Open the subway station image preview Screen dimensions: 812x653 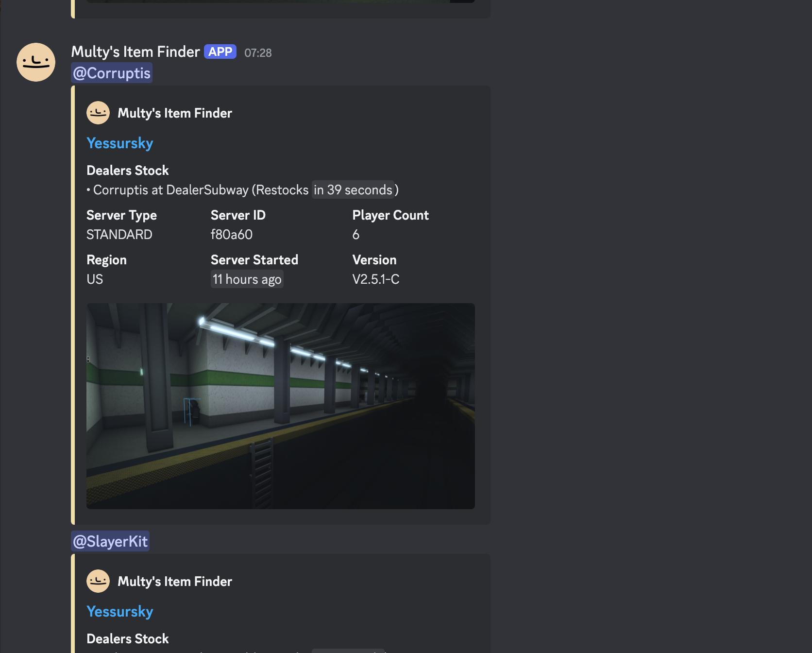coord(281,406)
